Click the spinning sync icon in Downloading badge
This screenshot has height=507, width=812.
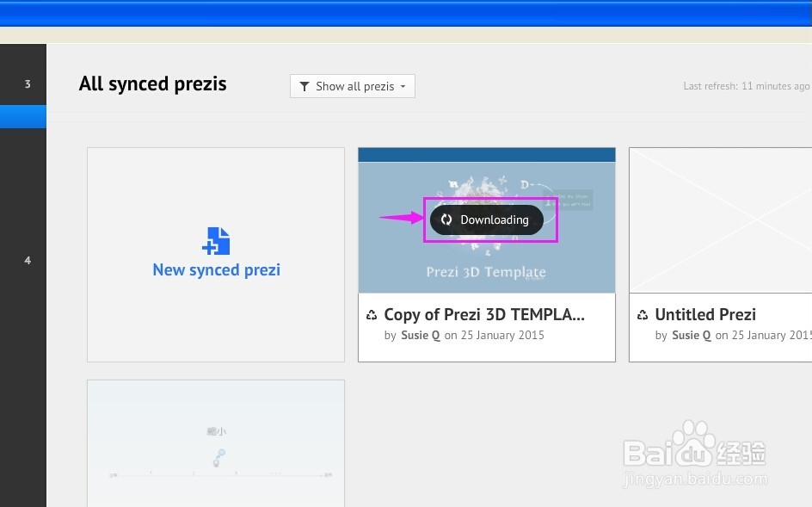[x=446, y=219]
